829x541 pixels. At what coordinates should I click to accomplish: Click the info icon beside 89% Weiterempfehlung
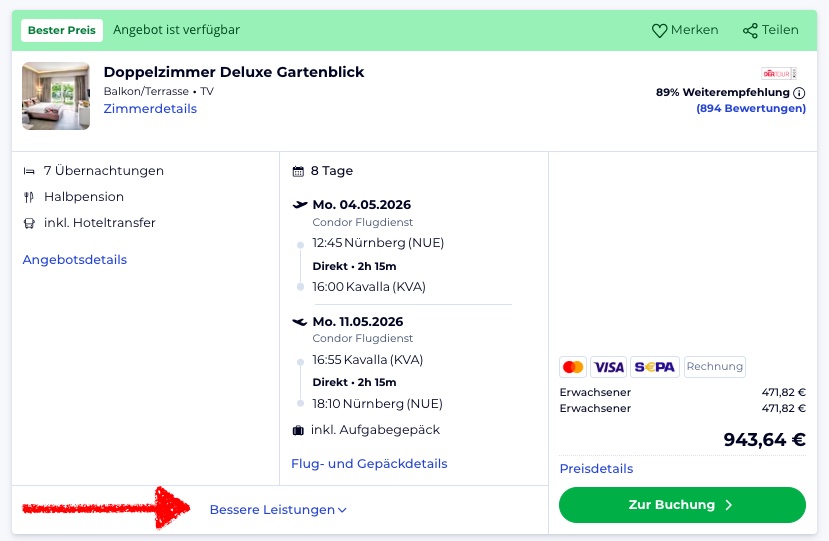click(x=799, y=93)
